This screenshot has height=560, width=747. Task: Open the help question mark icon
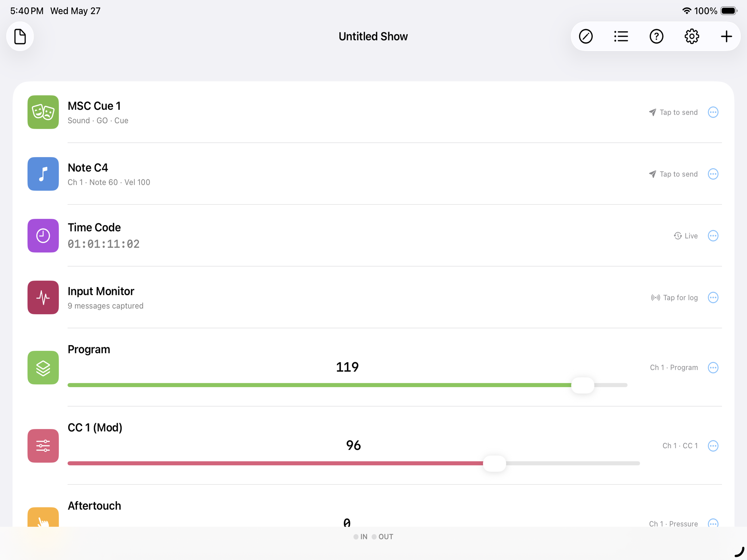[x=656, y=36]
